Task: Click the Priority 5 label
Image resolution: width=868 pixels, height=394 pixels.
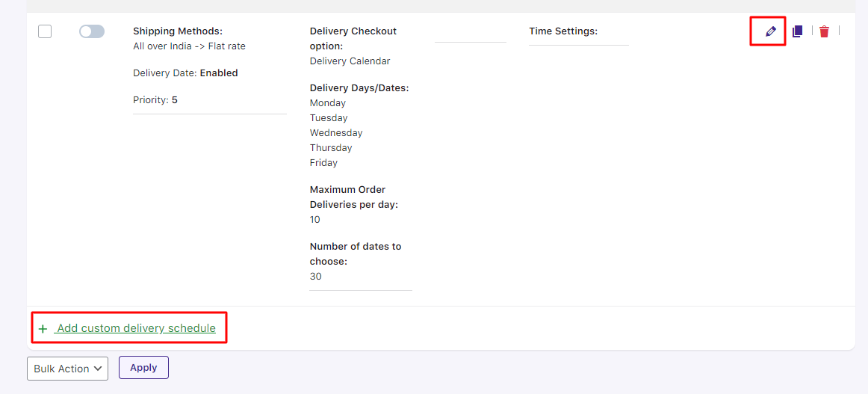Action: pos(155,100)
